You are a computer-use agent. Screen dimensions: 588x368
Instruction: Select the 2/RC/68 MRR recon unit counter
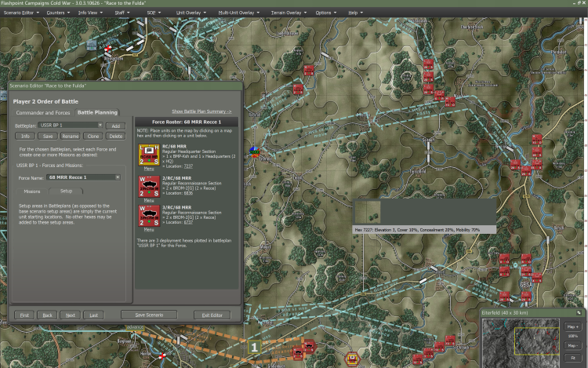click(x=149, y=187)
